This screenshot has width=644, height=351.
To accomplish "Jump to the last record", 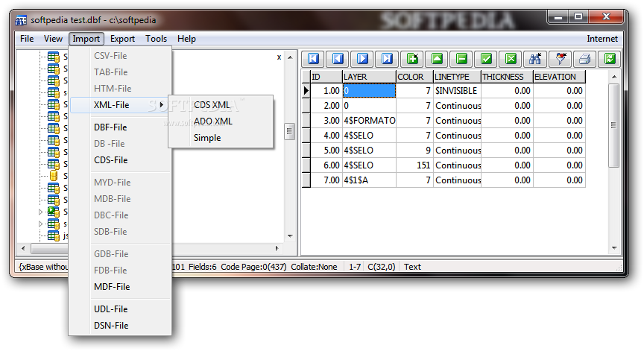I will 387,59.
